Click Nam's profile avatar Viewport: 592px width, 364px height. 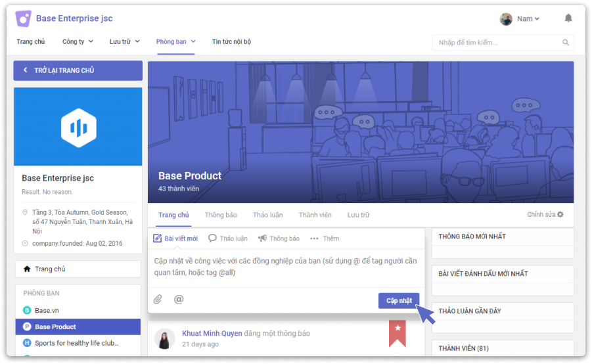[505, 19]
